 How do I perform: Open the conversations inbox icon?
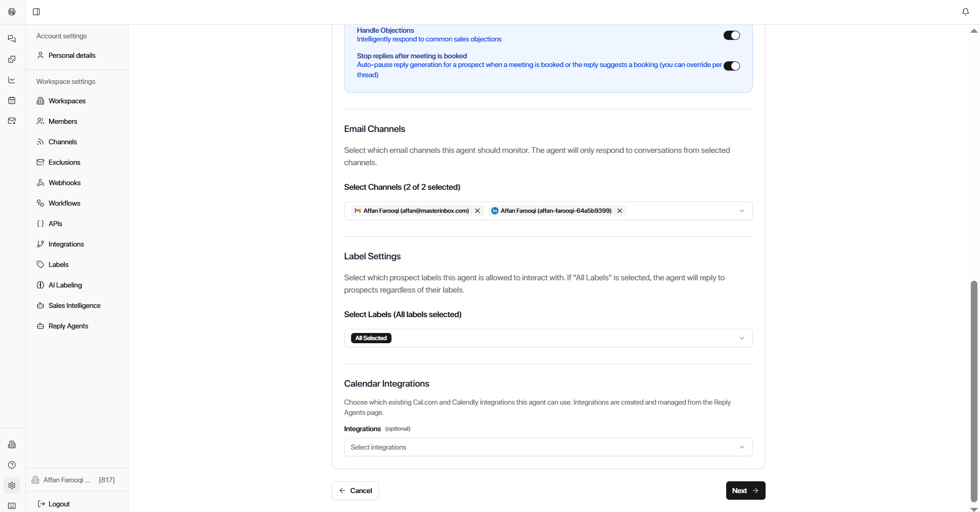[12, 39]
